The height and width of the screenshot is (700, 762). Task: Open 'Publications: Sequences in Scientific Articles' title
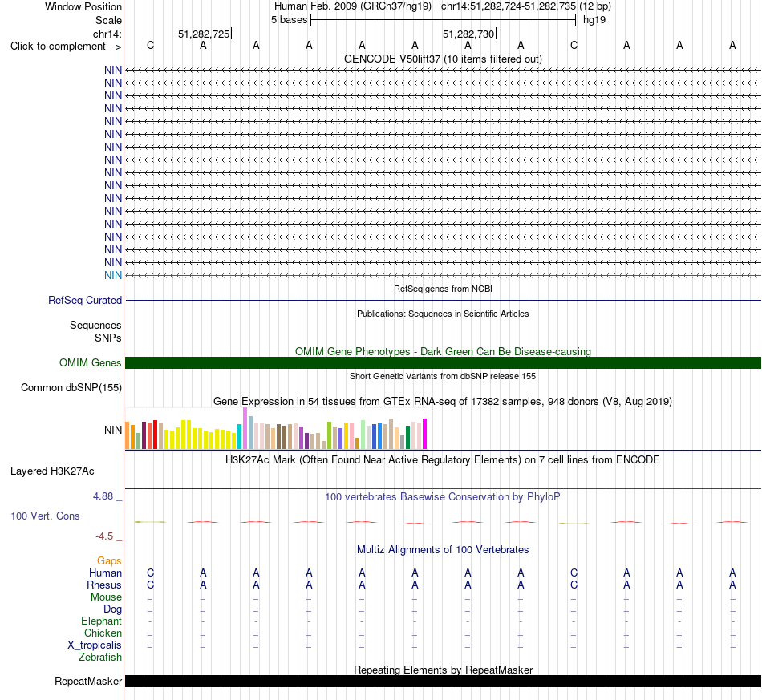point(443,314)
